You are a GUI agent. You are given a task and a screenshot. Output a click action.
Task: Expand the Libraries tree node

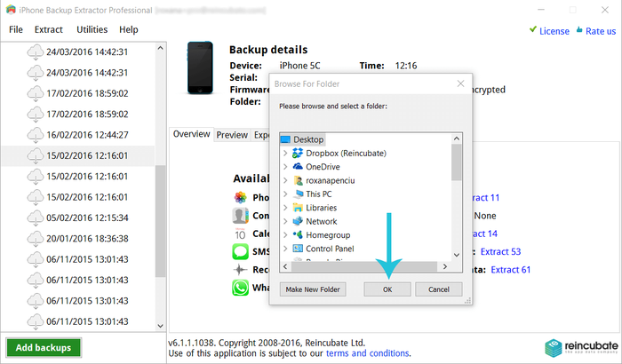click(285, 208)
